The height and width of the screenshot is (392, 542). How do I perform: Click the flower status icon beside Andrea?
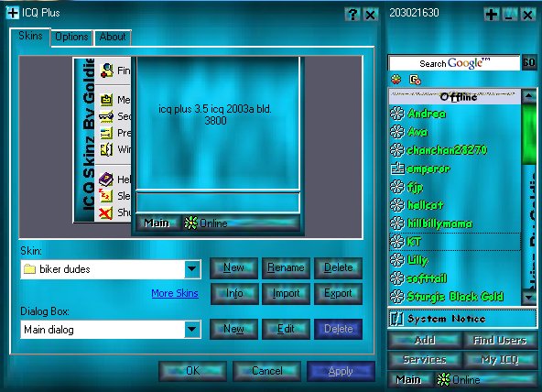click(x=396, y=114)
